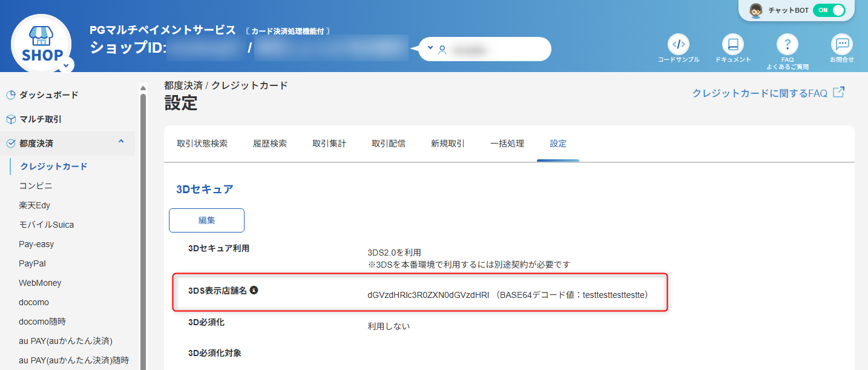Click the 都度決済 checkmark icon
Screen dimensions: 868x370
click(x=10, y=144)
